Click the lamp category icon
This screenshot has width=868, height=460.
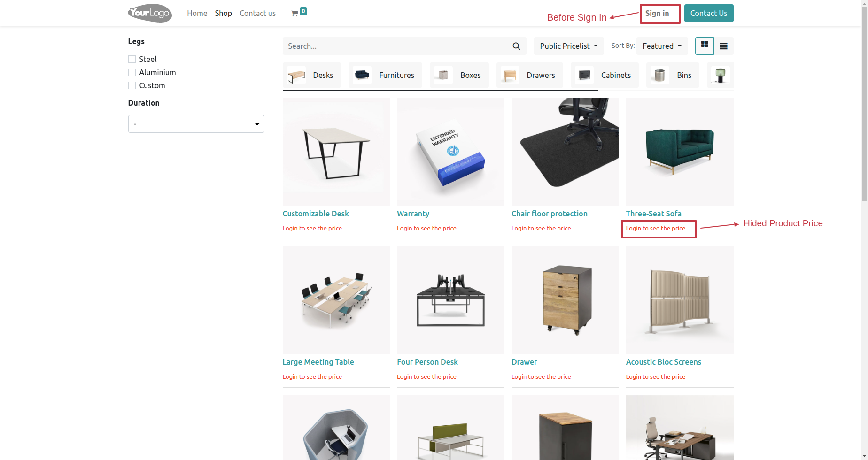pyautogui.click(x=720, y=75)
